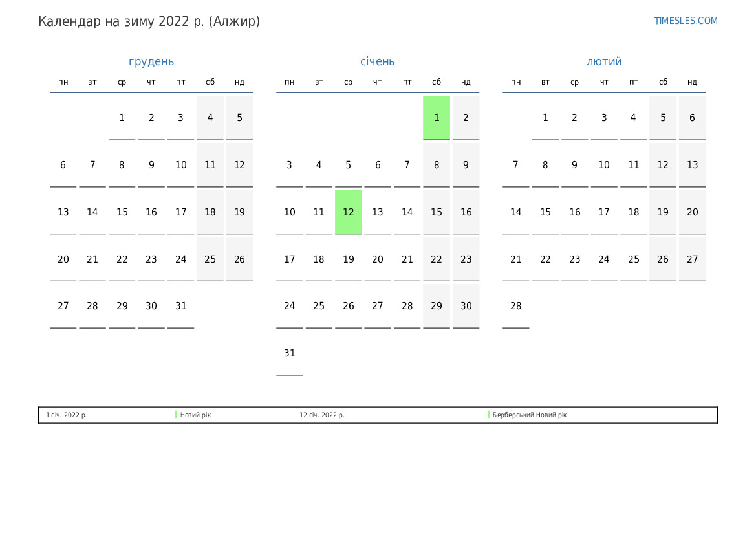Open the лютий month heading

click(x=604, y=61)
